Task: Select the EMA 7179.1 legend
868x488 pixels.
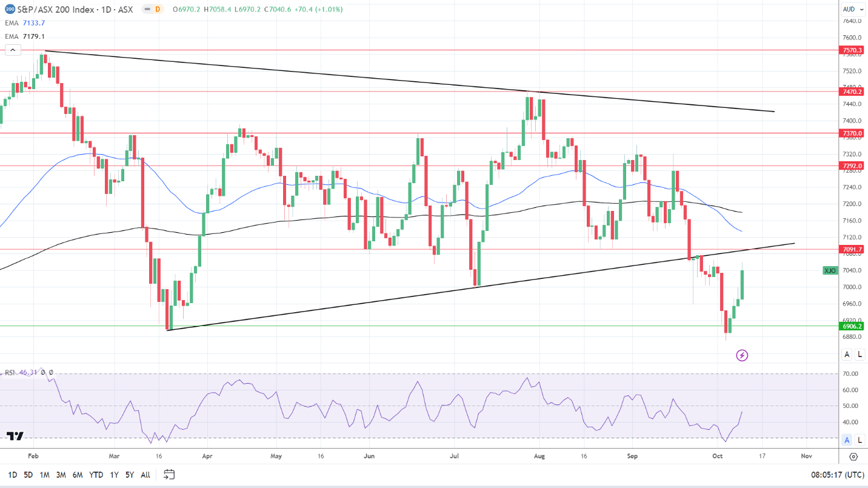Action: (25, 36)
